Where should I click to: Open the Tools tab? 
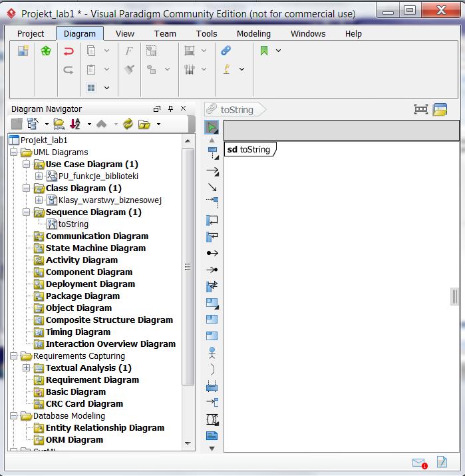pos(207,33)
